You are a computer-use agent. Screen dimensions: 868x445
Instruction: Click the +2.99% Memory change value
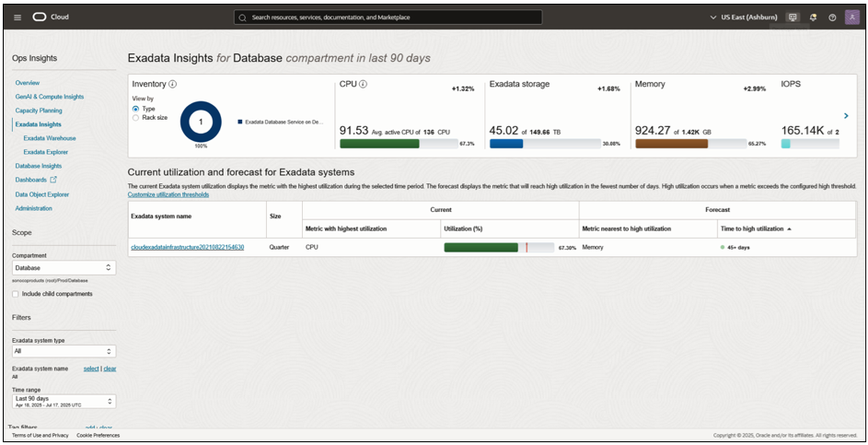click(755, 88)
